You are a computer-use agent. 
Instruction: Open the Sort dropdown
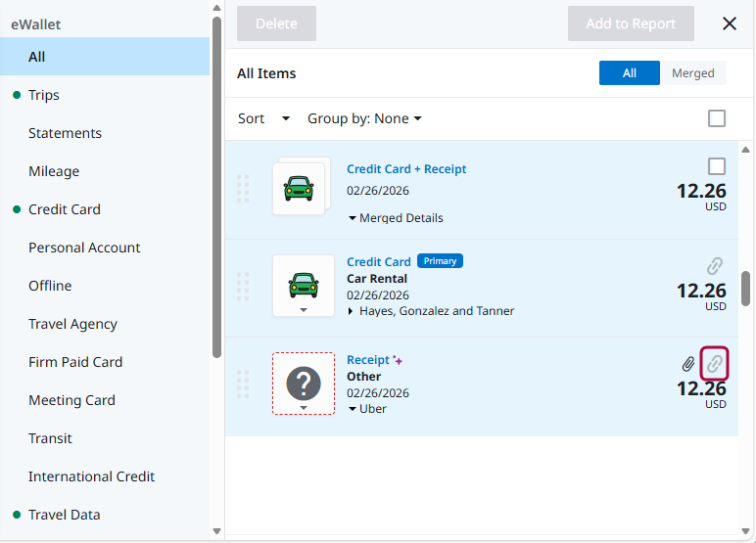coord(263,118)
